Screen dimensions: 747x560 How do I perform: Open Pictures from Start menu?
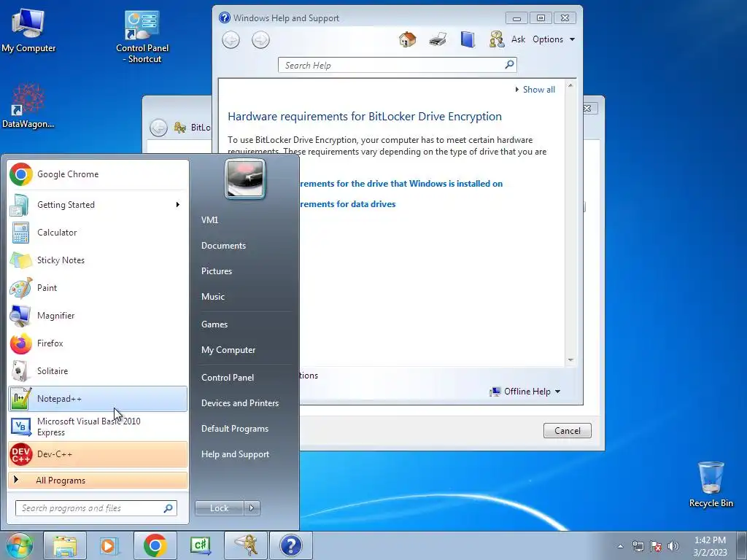pyautogui.click(x=217, y=271)
